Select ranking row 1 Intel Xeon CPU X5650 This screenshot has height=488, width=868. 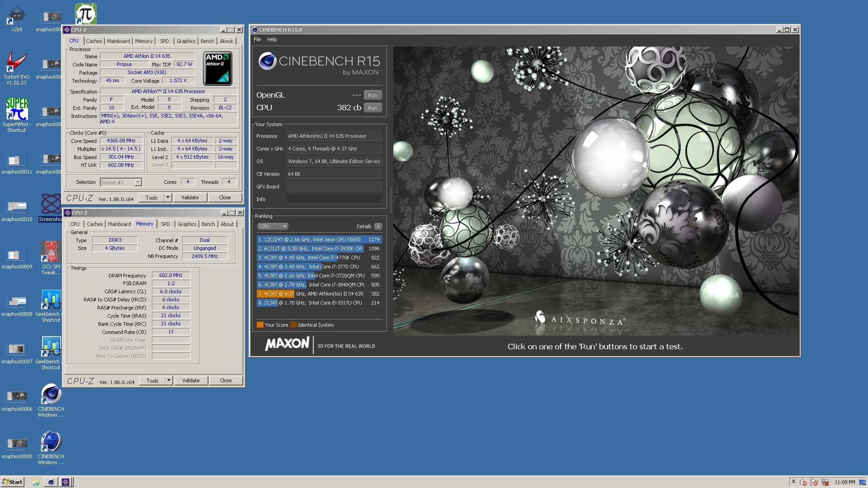(x=319, y=239)
